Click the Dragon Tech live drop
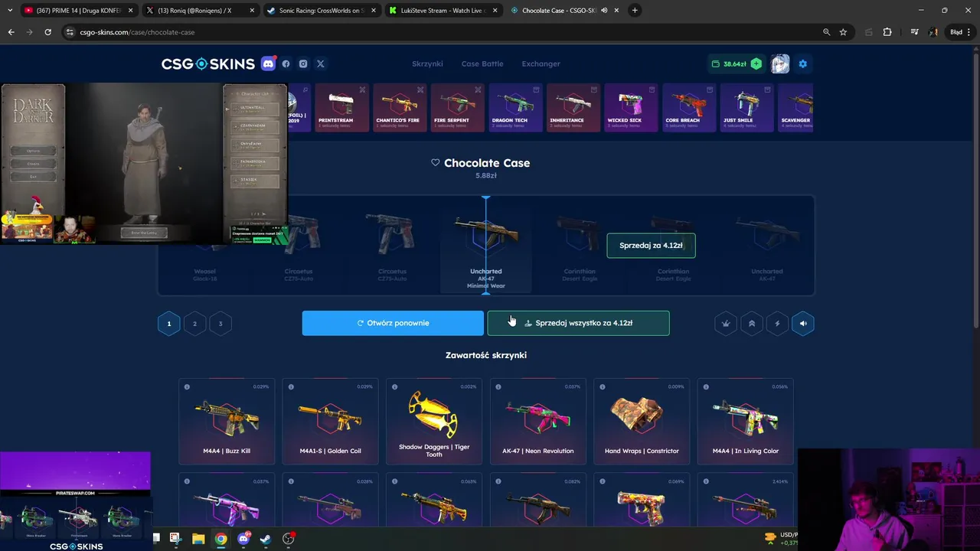Screen dimensions: 980x551 [x=515, y=108]
